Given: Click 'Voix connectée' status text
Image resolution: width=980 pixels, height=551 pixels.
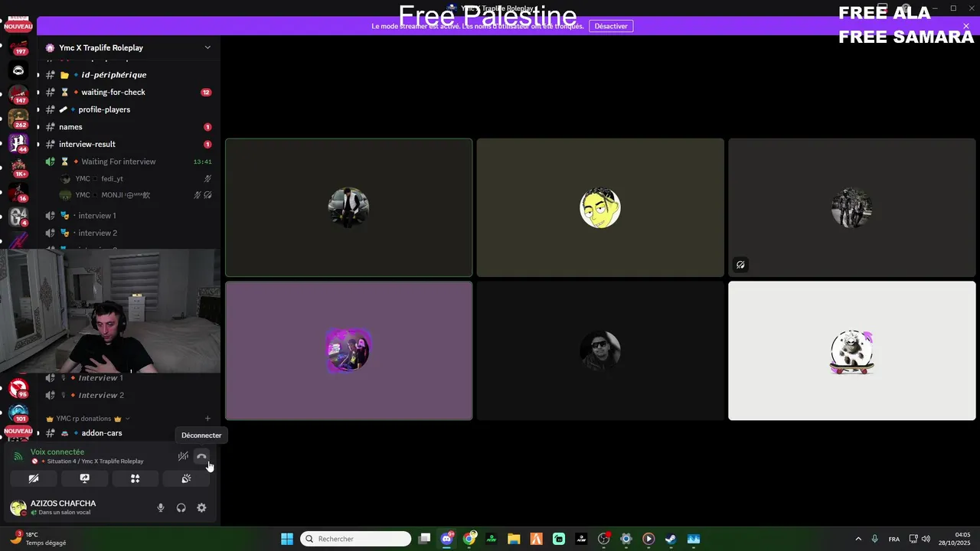Looking at the screenshot, I should pyautogui.click(x=57, y=452).
